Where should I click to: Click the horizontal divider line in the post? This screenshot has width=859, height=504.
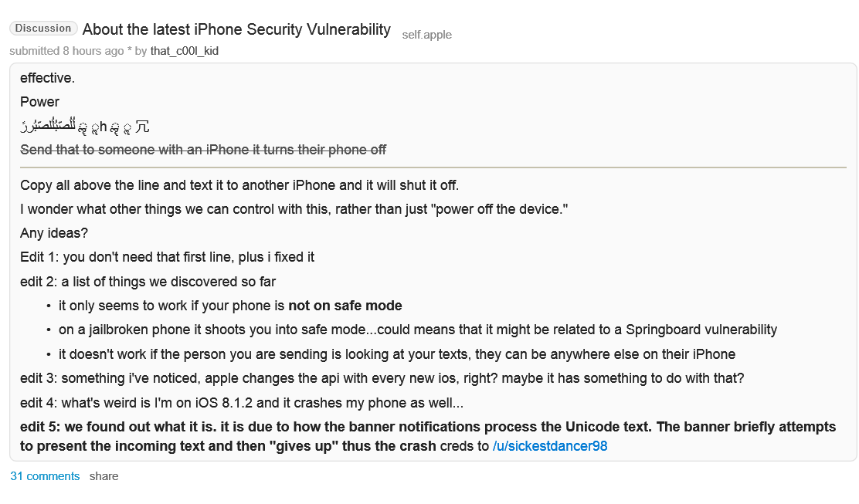click(x=433, y=167)
